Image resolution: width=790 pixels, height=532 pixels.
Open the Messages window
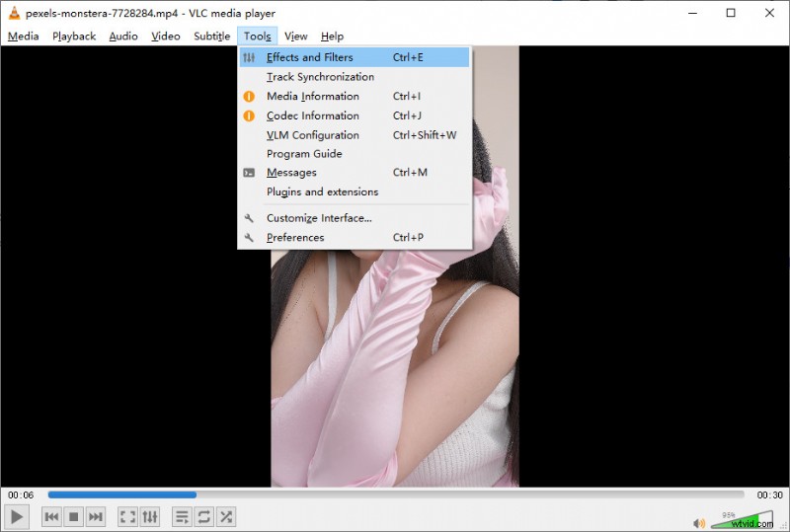click(x=355, y=173)
